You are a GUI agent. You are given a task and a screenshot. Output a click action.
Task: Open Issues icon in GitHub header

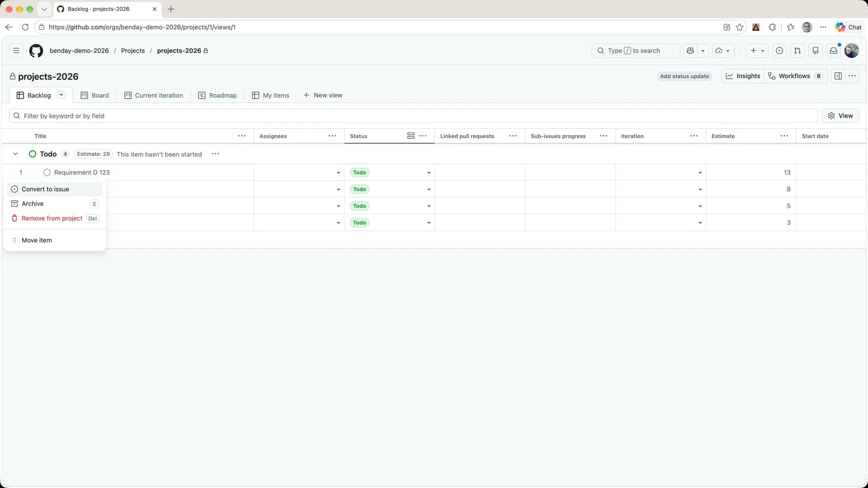click(x=779, y=51)
